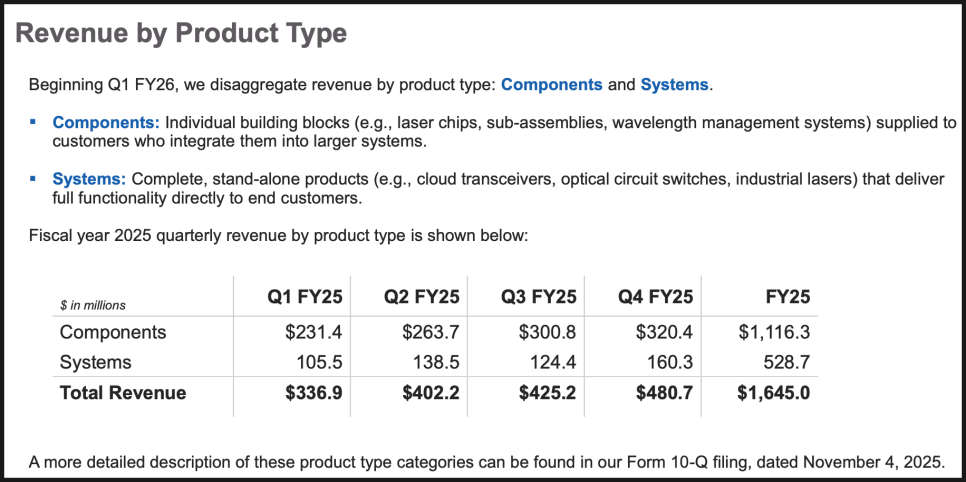This screenshot has height=482, width=966.
Task: Click the "$ in millions" table label
Action: coord(93,304)
